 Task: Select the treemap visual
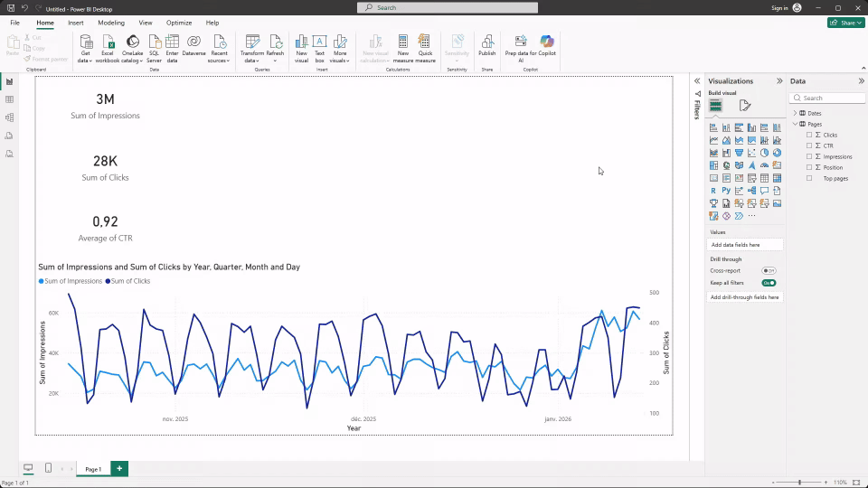click(713, 165)
